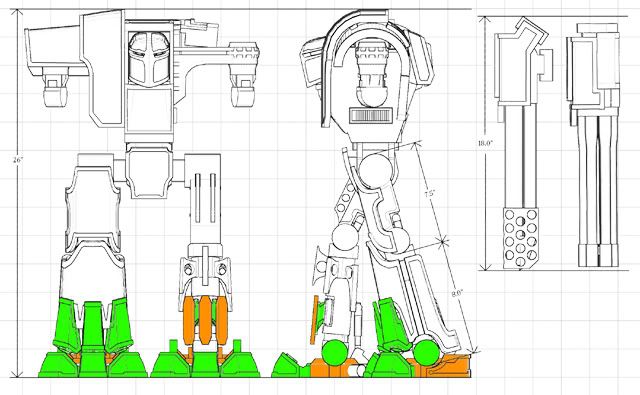Select the twin vertical pistons on right thigh
The height and width of the screenshot is (395, 640).
click(205, 198)
